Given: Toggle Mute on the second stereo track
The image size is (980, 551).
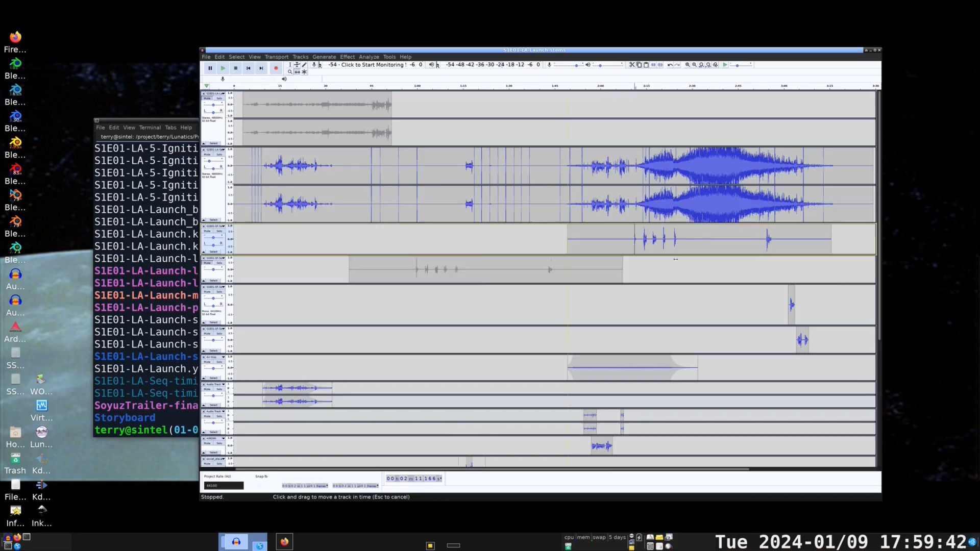Looking at the screenshot, I should tap(207, 155).
